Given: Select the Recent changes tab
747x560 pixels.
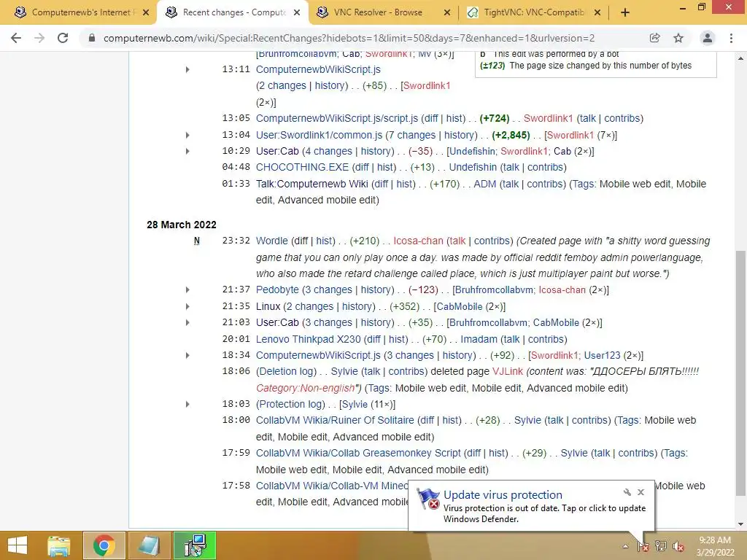Looking at the screenshot, I should (x=233, y=13).
